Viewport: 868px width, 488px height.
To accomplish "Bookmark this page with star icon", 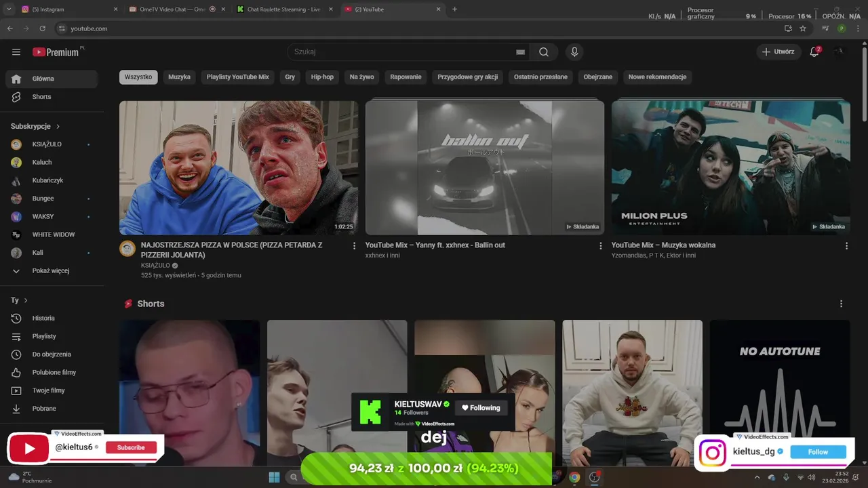I will [x=803, y=28].
